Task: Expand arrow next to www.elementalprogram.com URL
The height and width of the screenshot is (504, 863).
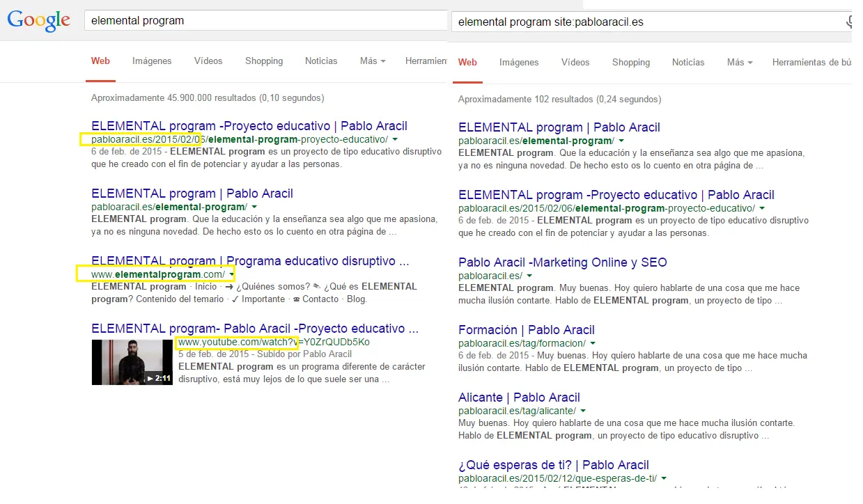Action: [232, 275]
